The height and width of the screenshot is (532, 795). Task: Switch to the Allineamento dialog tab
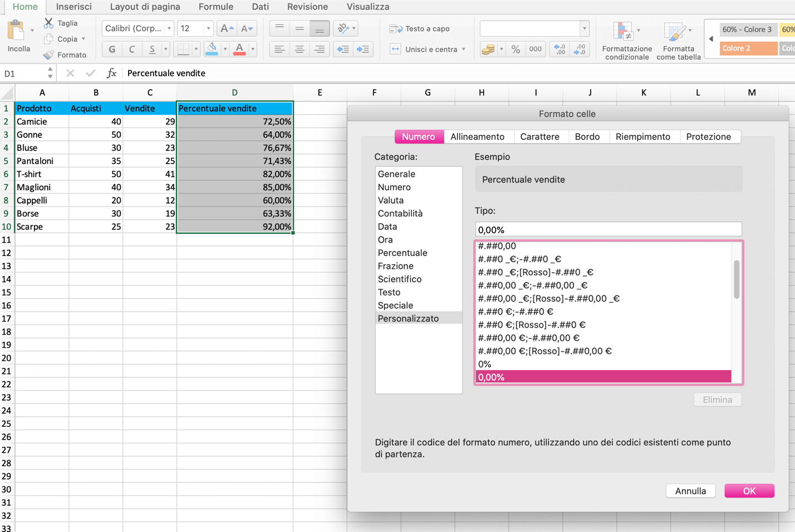478,137
